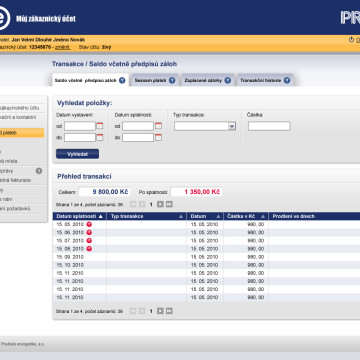
Task: Open calendar for Datum splatnosti 'do' field
Action: [158, 137]
